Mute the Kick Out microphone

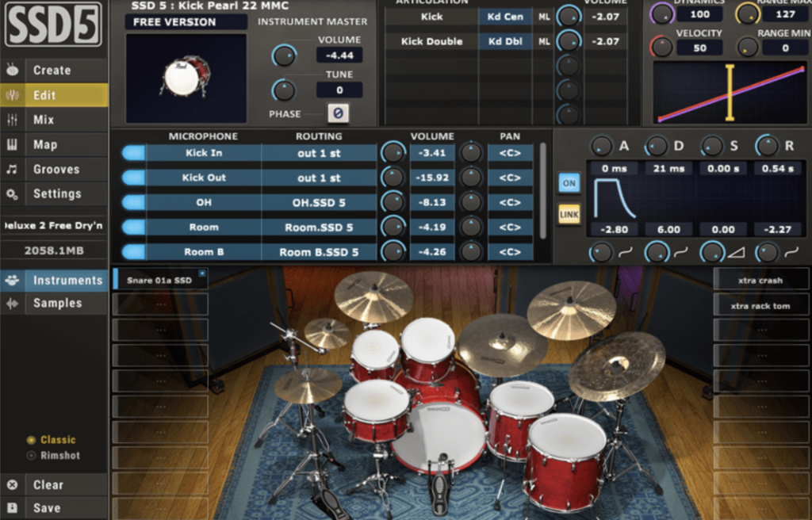pos(133,178)
